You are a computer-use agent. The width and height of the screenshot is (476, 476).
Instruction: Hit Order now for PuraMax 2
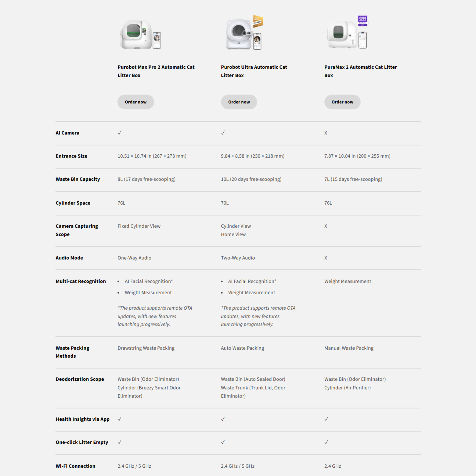342,102
